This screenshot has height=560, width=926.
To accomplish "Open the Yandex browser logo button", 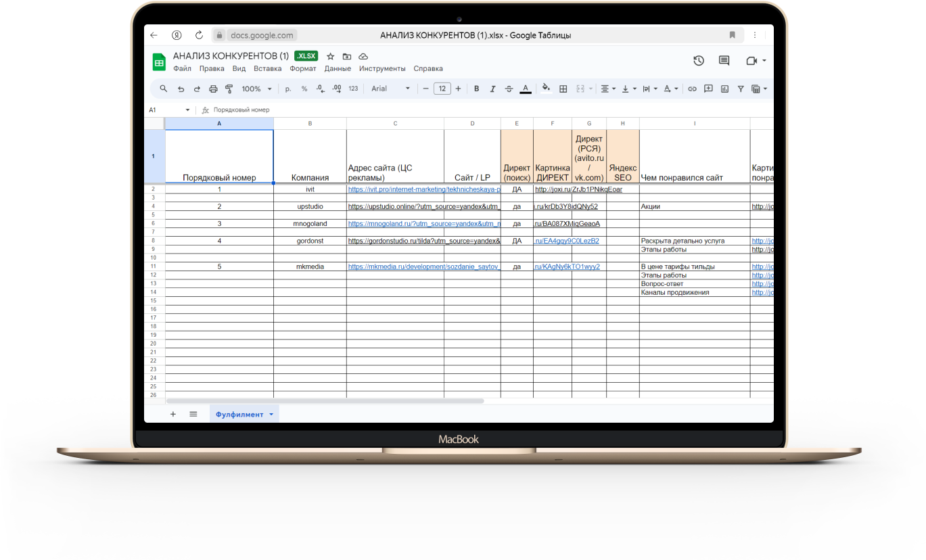I will pos(177,35).
